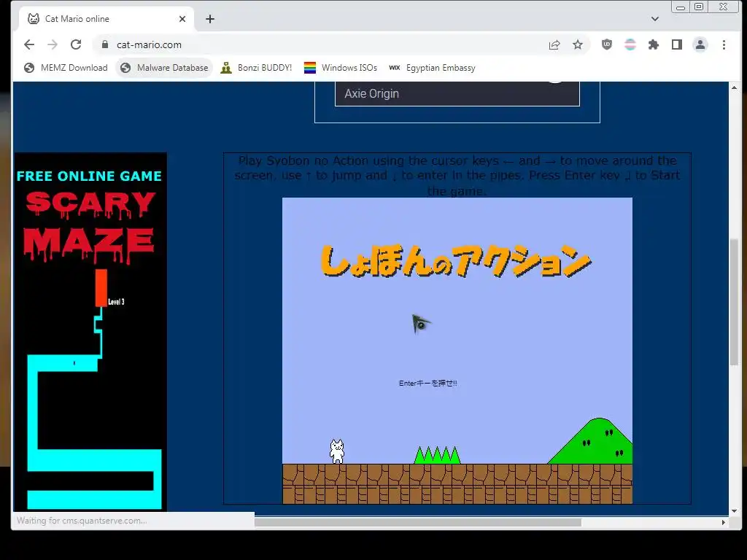
Task: Click the Axie Origin box
Action: click(x=457, y=94)
